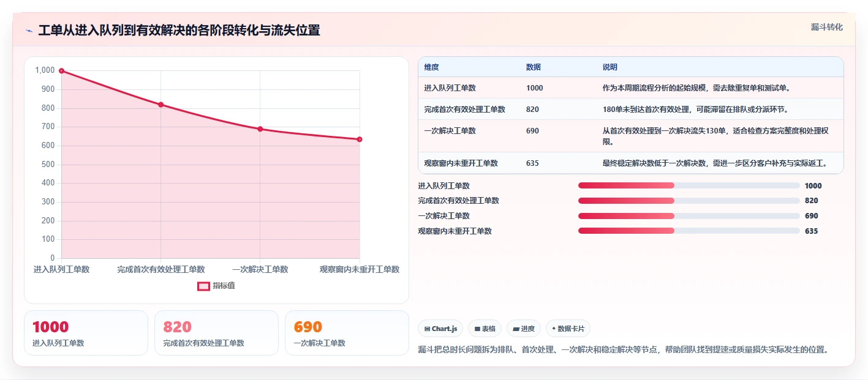Click chart data point for 完成首次有效处理工单数
868x380 pixels.
[160, 105]
